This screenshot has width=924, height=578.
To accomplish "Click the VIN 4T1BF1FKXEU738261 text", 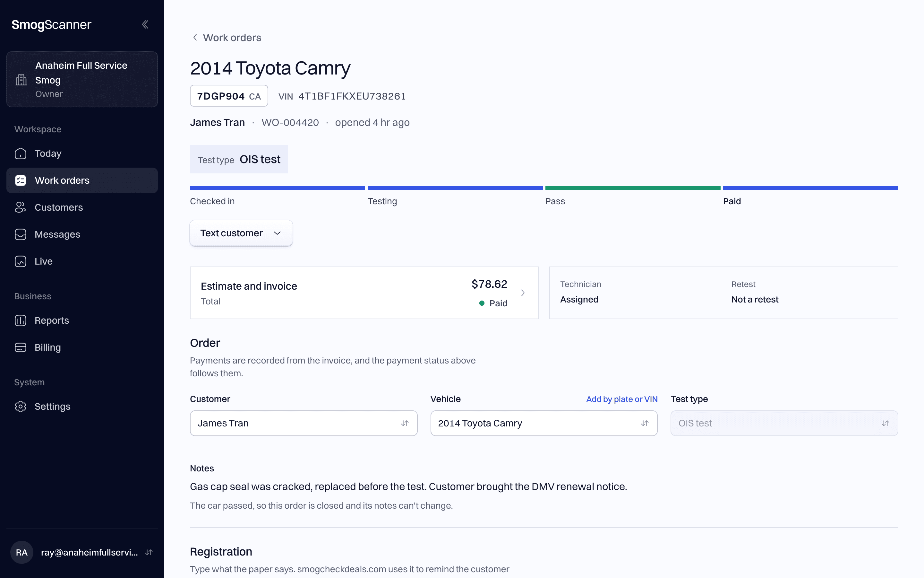I will coord(342,96).
